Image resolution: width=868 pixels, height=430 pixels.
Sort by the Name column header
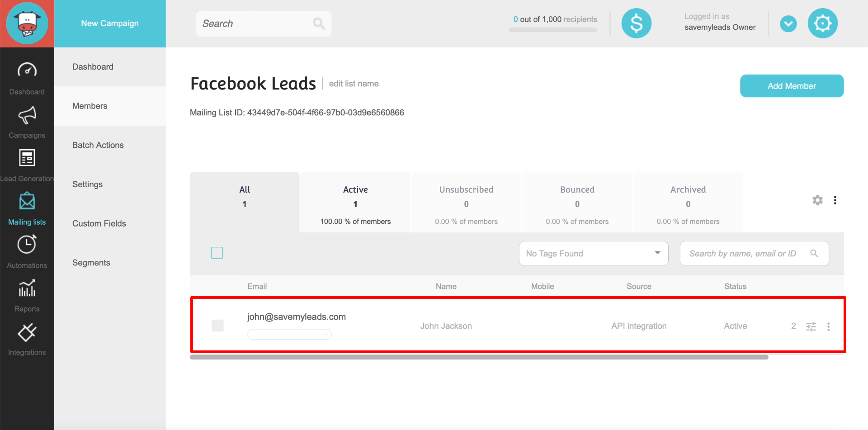pyautogui.click(x=446, y=286)
